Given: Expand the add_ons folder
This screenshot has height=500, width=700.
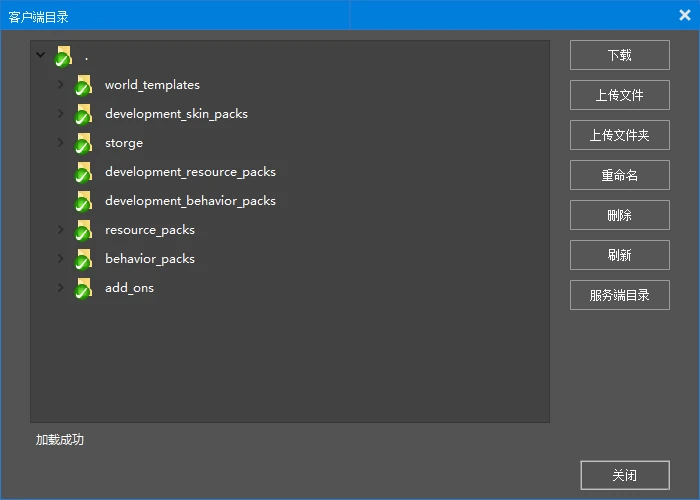Looking at the screenshot, I should (x=61, y=287).
